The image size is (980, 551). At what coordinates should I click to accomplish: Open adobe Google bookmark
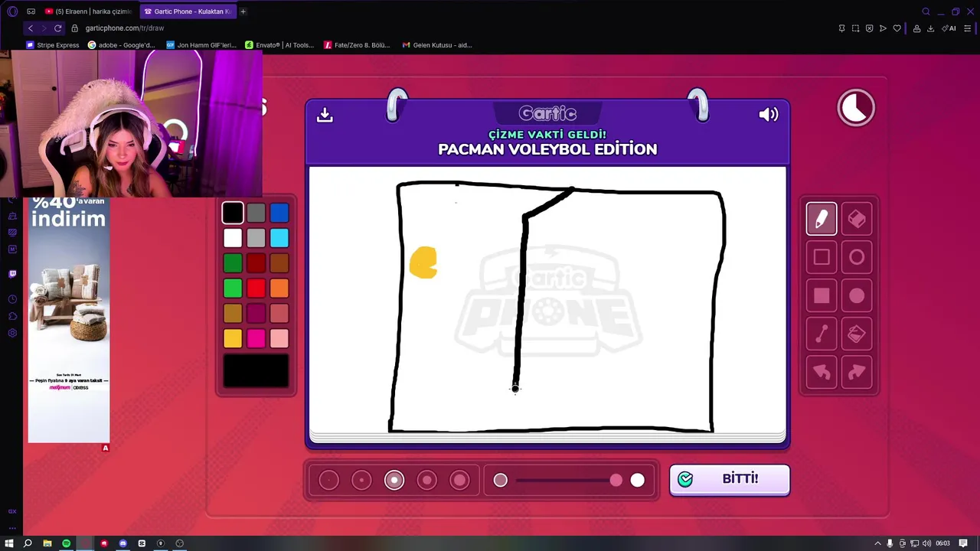coord(121,45)
